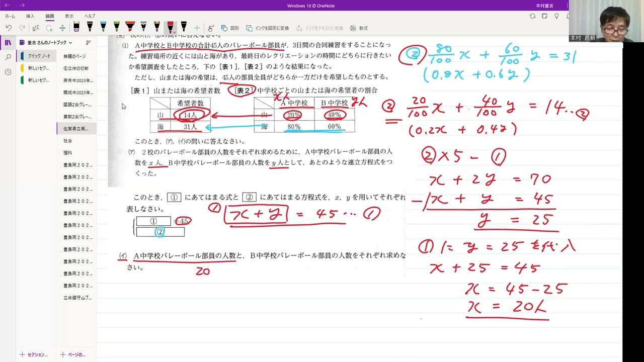Go forward with title bar arrow
This screenshot has height=362, width=644.
[22, 6]
